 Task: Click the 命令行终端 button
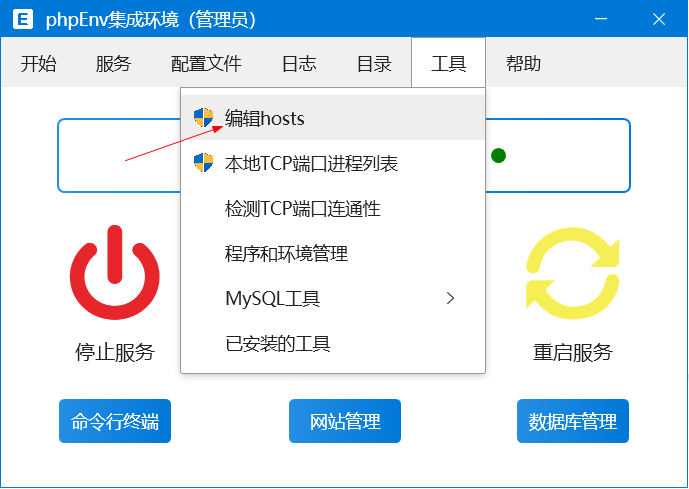pos(115,421)
